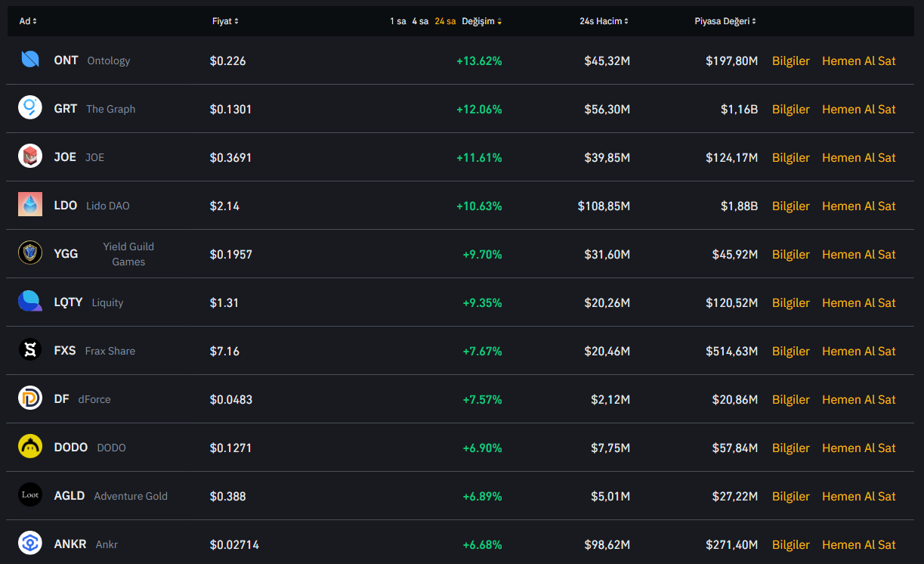Click the Frax Share FXS icon
This screenshot has width=924, height=564.
click(30, 350)
